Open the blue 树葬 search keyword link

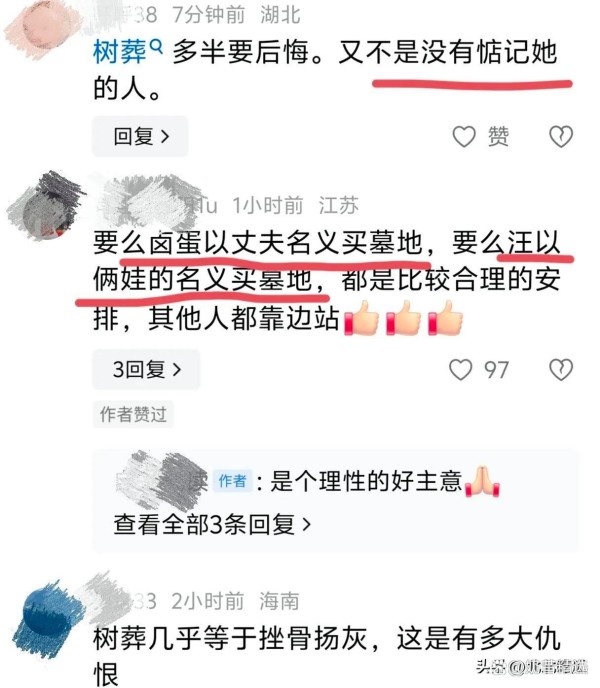(119, 52)
